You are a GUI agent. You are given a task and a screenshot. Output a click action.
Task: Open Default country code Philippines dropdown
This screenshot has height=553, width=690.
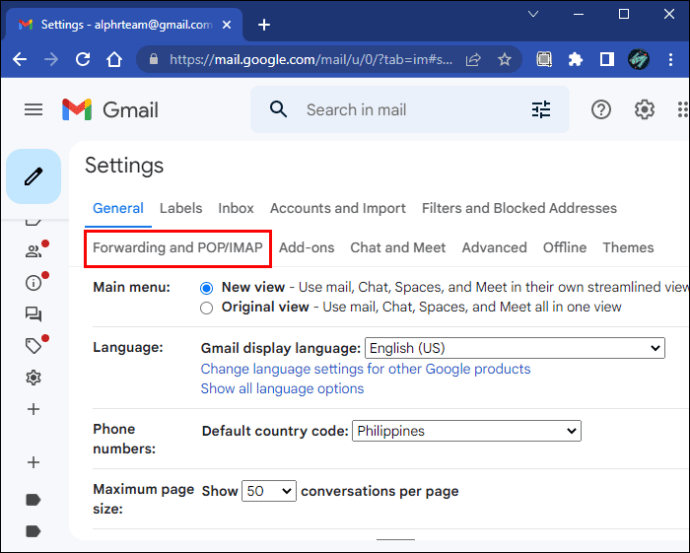466,431
